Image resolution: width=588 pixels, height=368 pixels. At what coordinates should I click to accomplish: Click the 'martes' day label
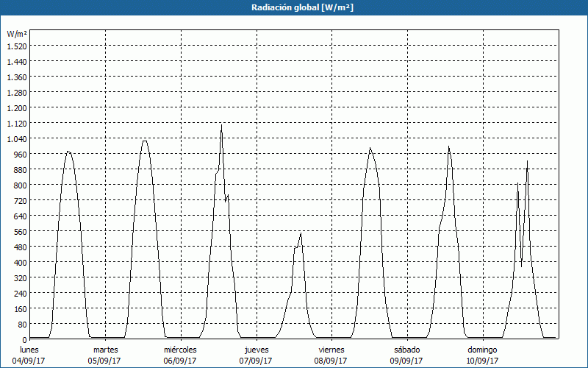(105, 350)
